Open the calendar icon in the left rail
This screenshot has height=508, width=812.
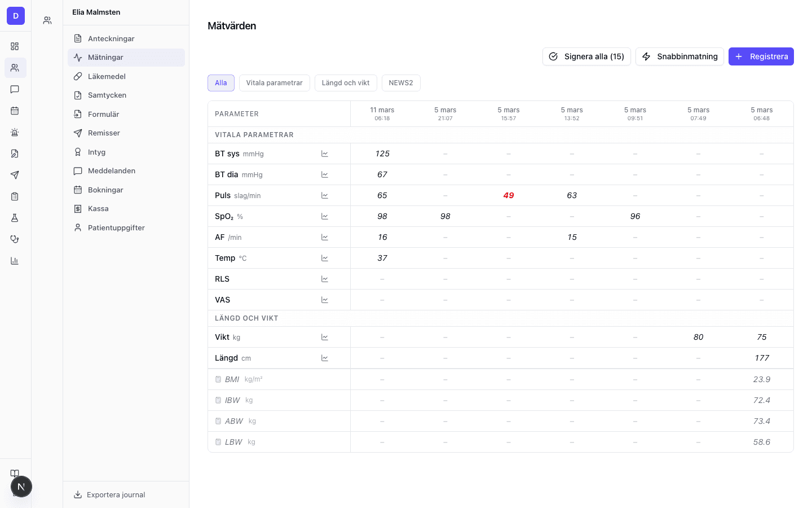(x=15, y=111)
